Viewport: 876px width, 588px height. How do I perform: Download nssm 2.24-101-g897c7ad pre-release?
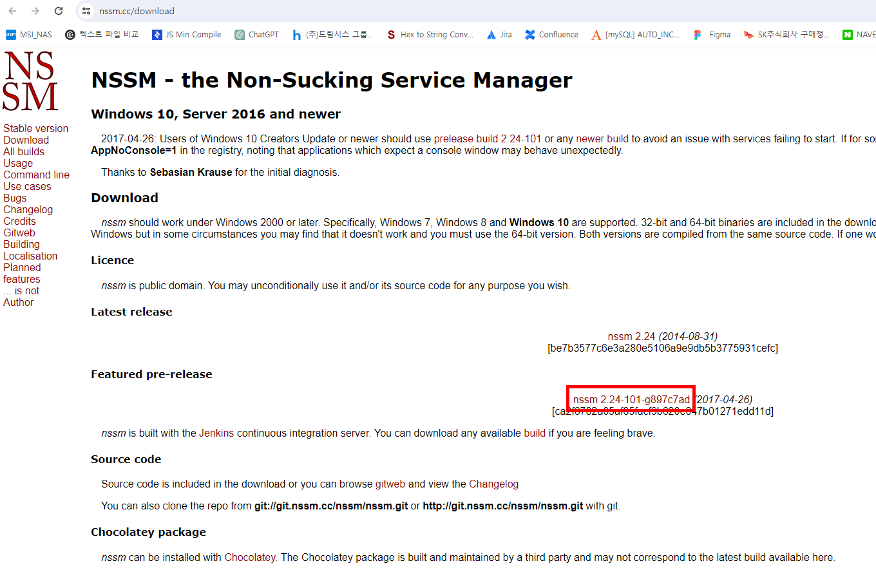click(631, 400)
